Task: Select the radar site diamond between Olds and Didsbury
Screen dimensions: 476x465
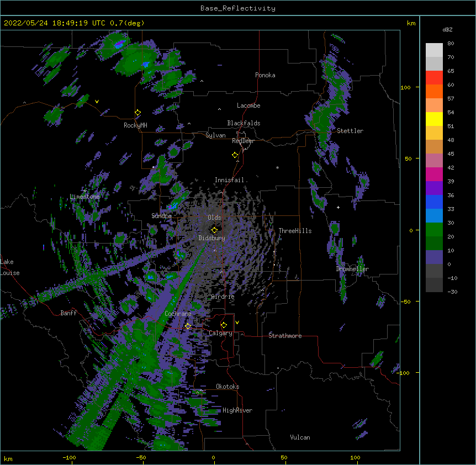Action: point(214,230)
